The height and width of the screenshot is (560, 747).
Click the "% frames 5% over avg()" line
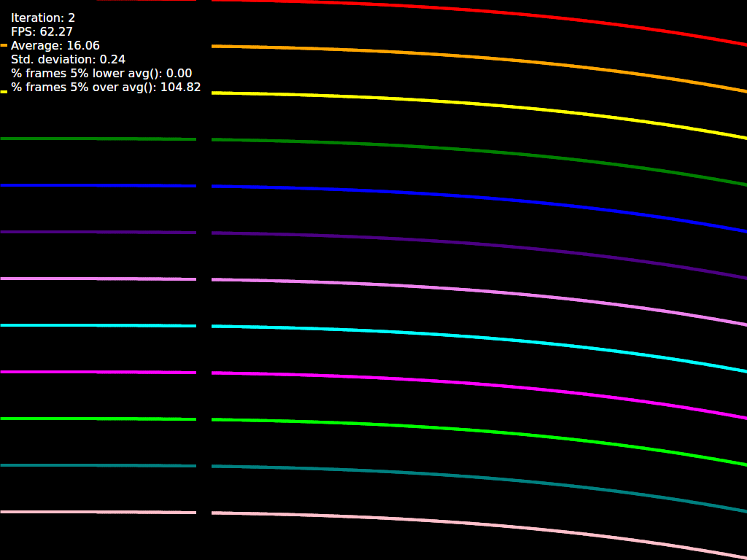[x=106, y=87]
